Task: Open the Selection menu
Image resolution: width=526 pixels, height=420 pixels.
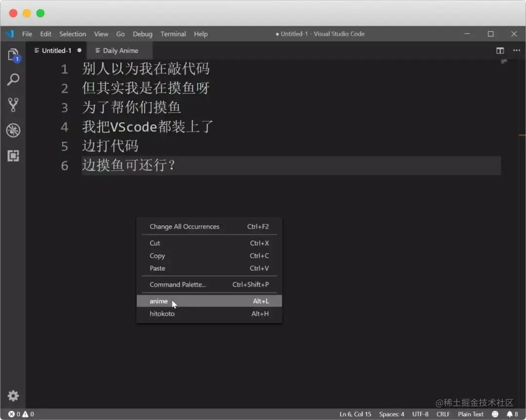Action: pos(73,34)
